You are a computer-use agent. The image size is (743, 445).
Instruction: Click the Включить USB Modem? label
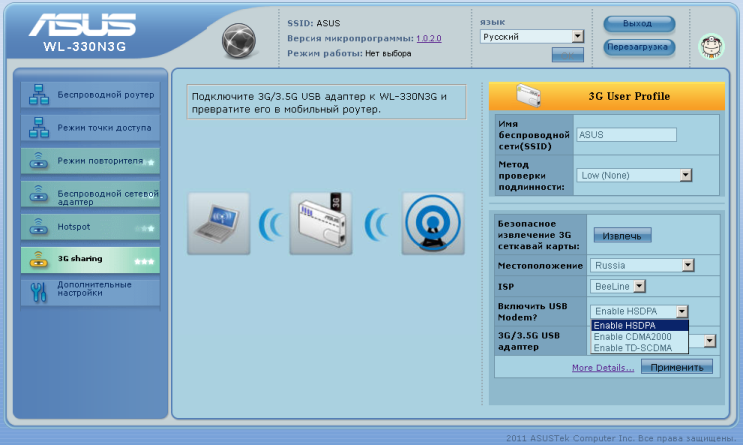click(533, 312)
